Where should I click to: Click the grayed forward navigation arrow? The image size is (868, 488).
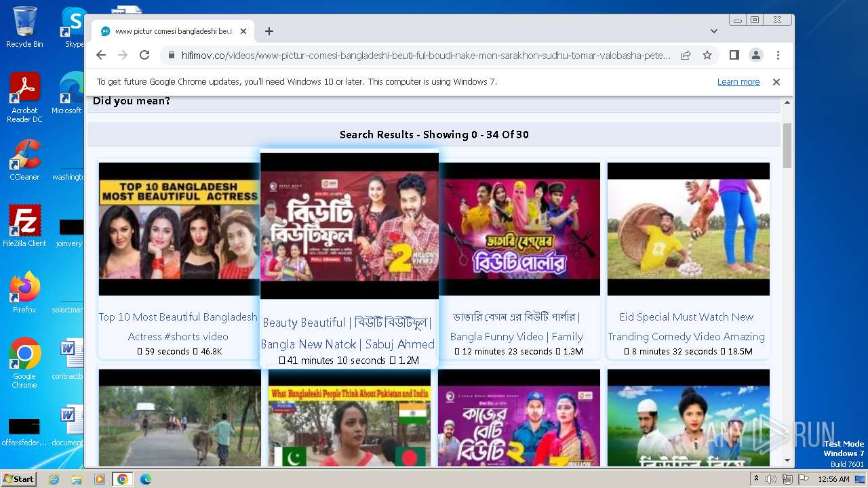coord(123,55)
